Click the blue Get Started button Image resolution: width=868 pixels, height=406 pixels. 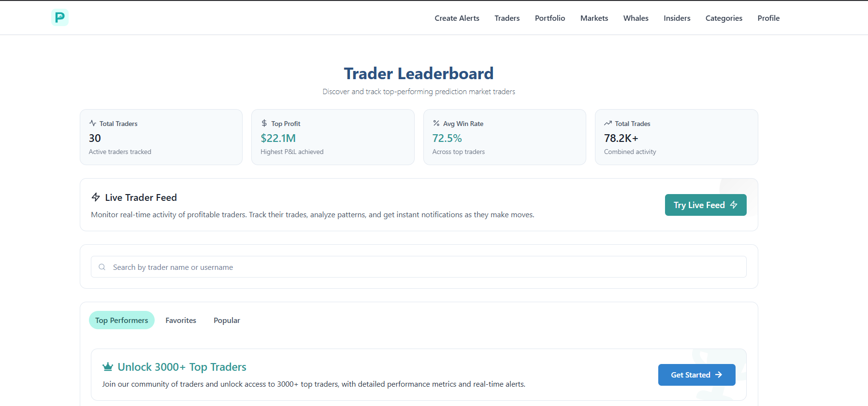click(696, 375)
